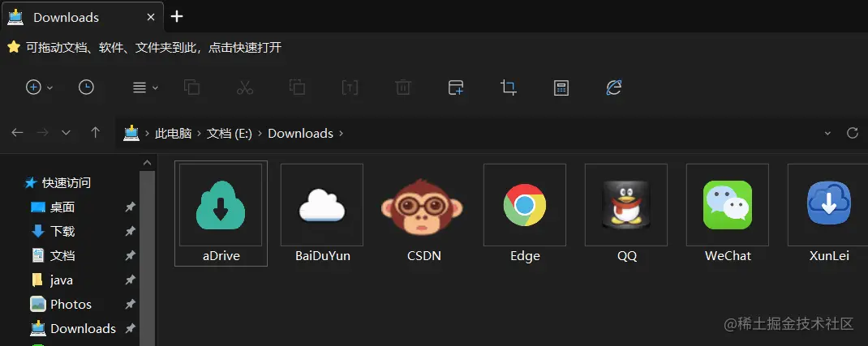
Task: Open the BaiDuYun cloud icon
Action: [x=321, y=204]
